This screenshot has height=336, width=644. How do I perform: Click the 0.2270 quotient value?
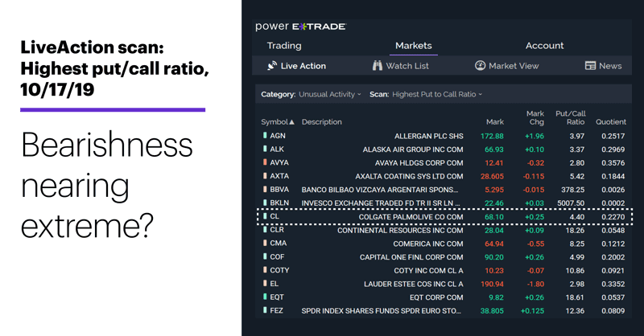click(x=613, y=216)
